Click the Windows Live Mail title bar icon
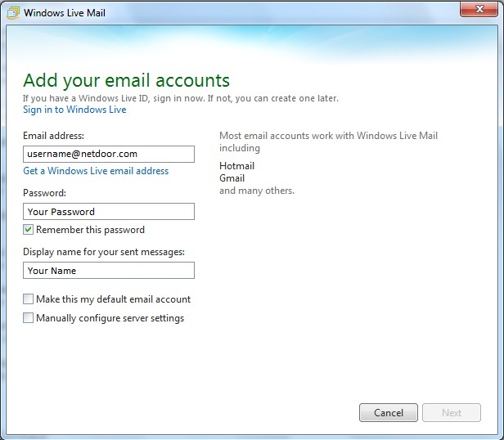Image resolution: width=504 pixels, height=440 pixels. click(11, 13)
